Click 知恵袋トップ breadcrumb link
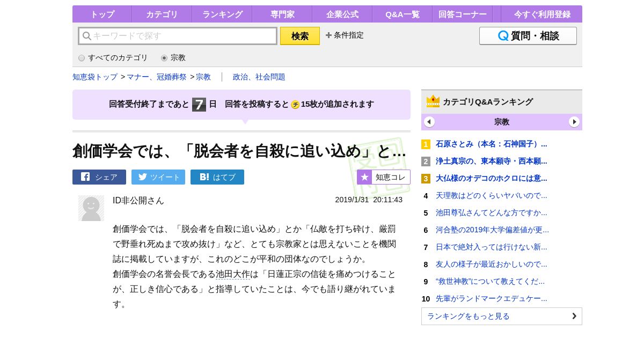The height and width of the screenshot is (338, 644). point(95,77)
